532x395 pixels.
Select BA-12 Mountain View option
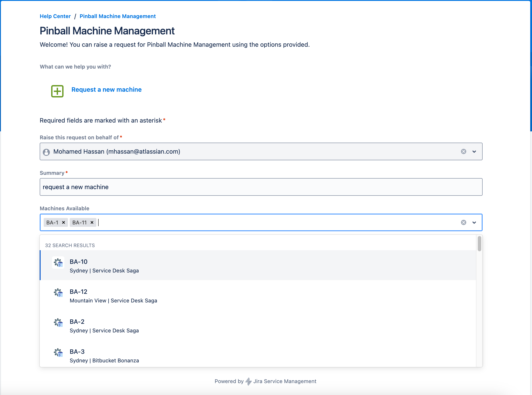(113, 296)
